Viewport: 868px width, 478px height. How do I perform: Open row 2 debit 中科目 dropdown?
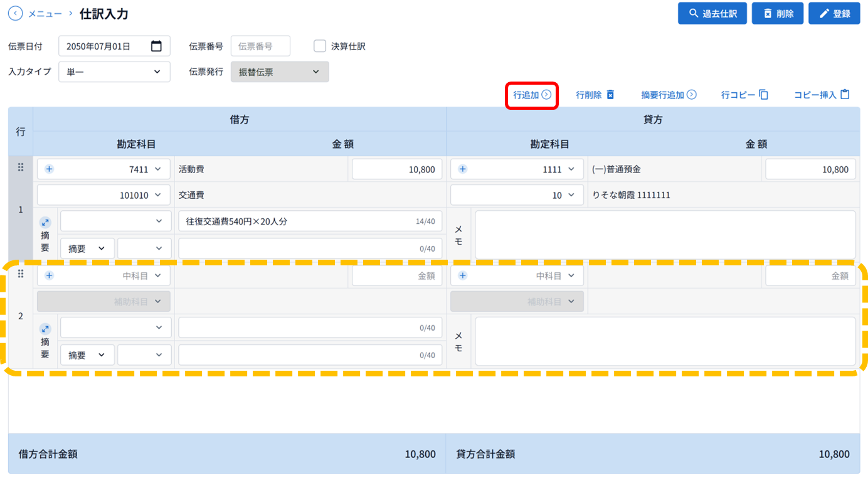104,275
